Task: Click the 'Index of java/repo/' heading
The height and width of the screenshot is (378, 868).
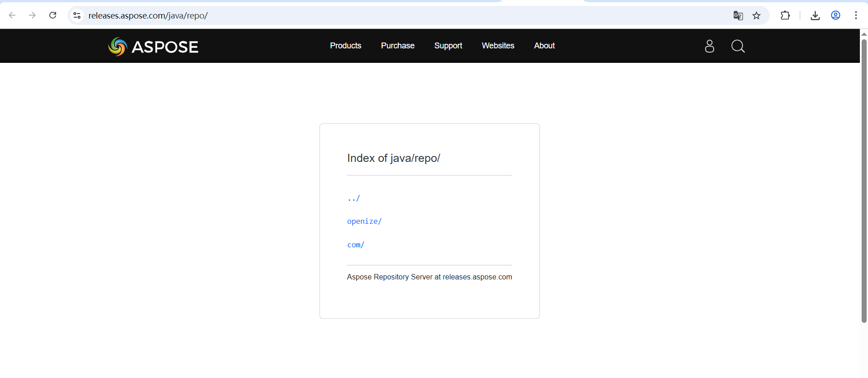Action: click(393, 158)
